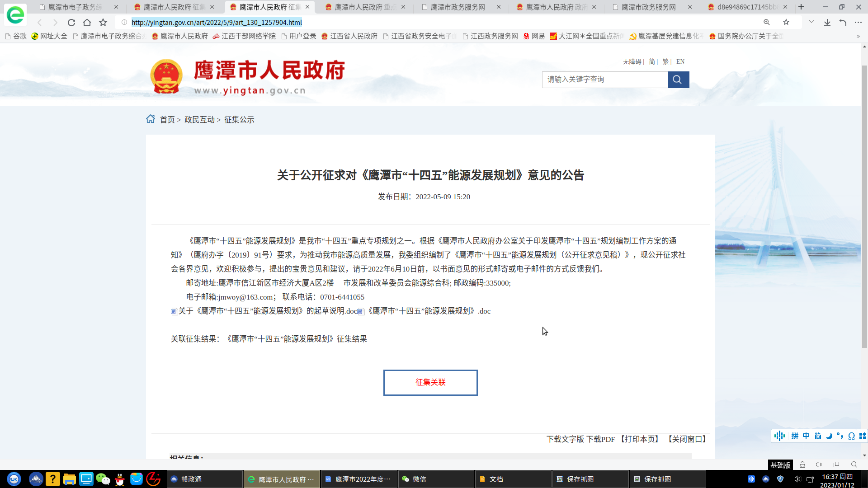
Task: Click the forward navigation arrow
Action: [55, 23]
